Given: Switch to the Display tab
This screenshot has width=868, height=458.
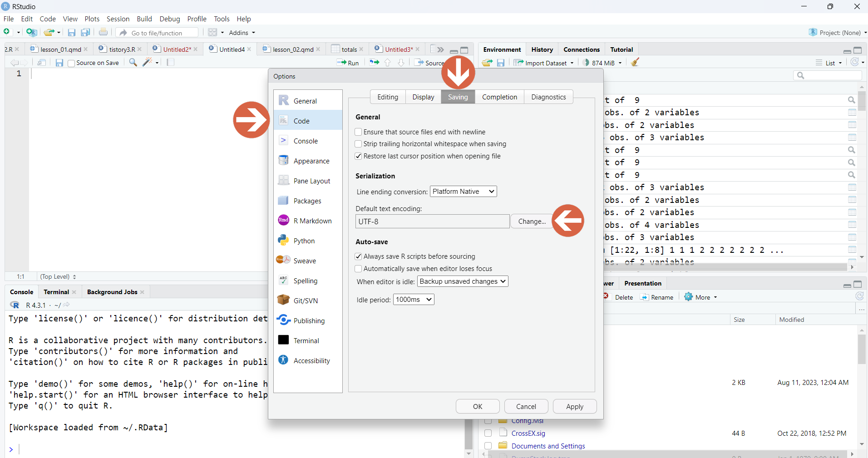Looking at the screenshot, I should pos(423,97).
